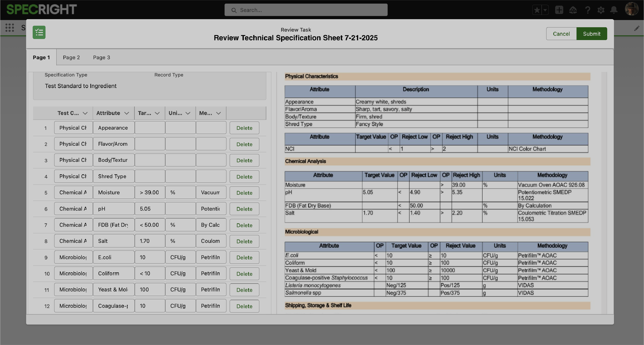Expand the Me... column menu
This screenshot has width=644, height=345.
219,113
